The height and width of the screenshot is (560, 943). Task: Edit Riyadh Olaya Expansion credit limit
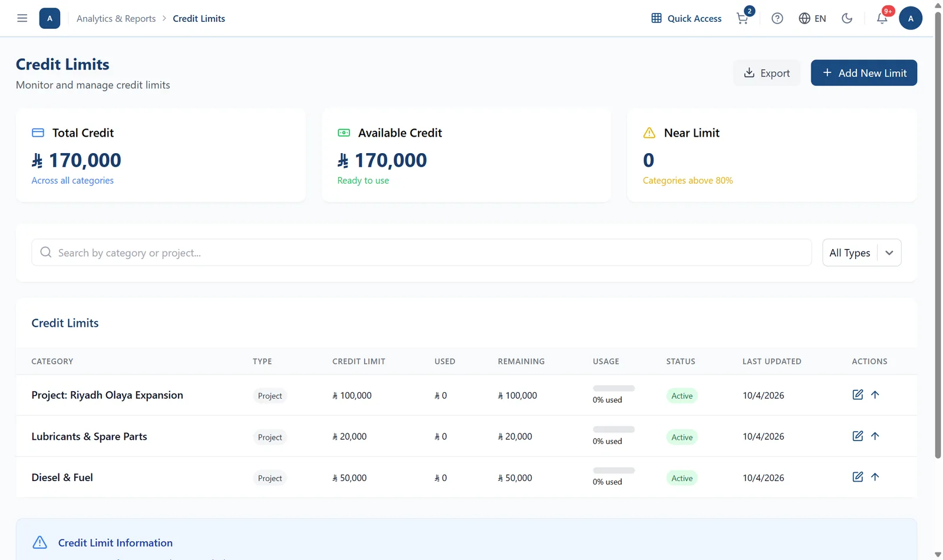858,395
